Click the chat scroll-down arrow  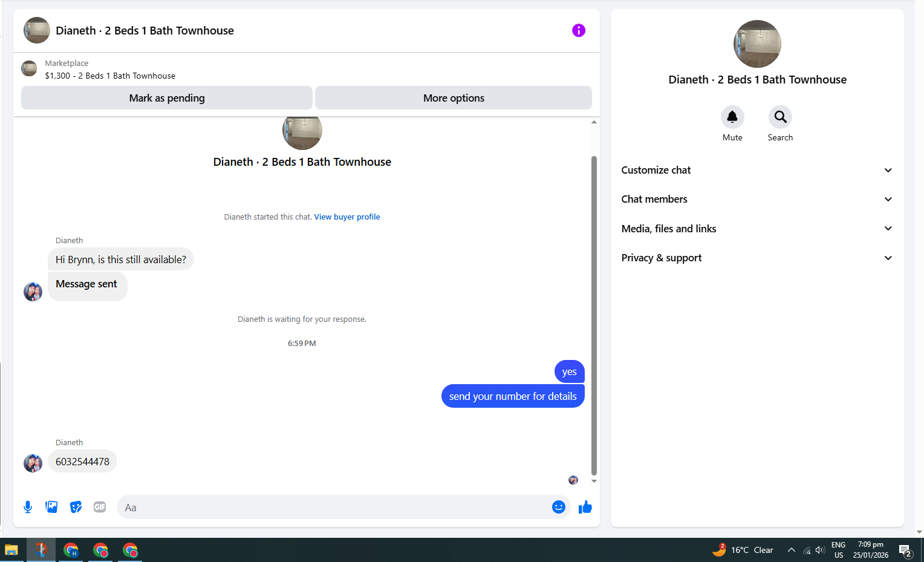coord(594,482)
